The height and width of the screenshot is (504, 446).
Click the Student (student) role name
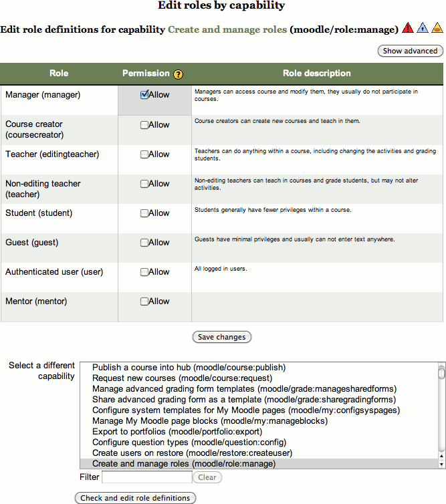pyautogui.click(x=39, y=213)
